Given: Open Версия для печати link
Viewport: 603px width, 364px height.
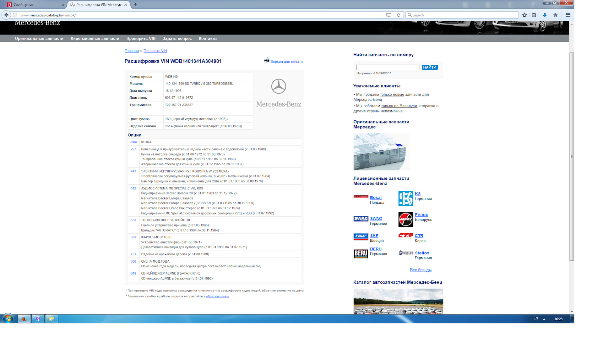Looking at the screenshot, I should [286, 62].
